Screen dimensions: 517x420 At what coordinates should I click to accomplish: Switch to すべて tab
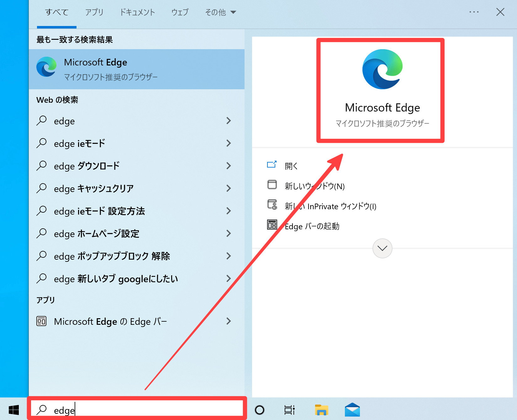(57, 12)
